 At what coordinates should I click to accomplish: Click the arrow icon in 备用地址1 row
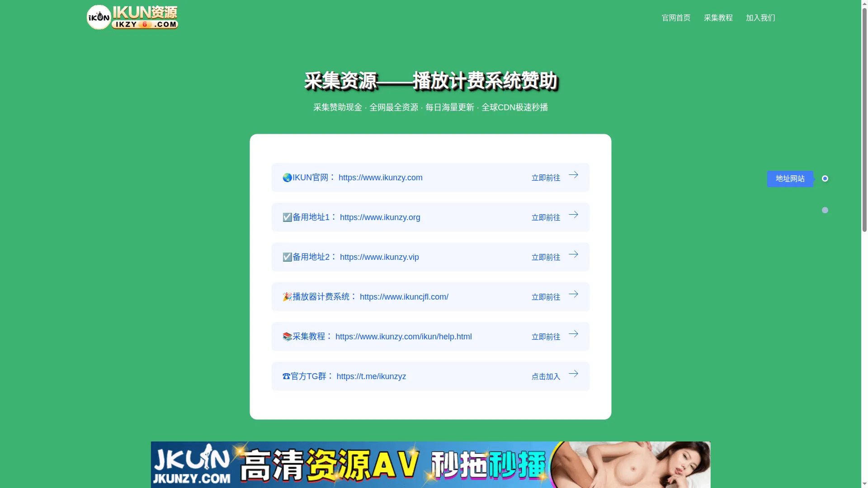(573, 215)
